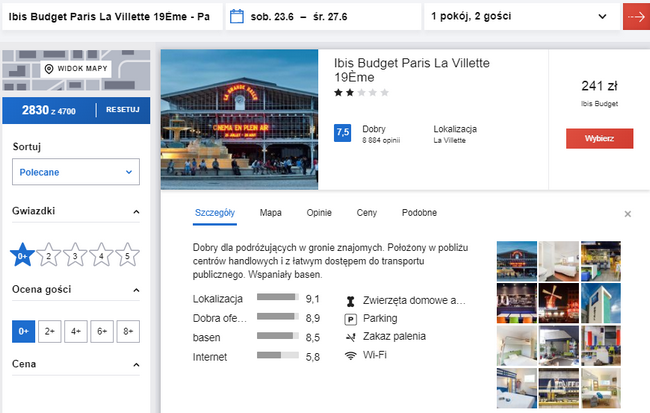
Task: Select guest rating 6+ filter
Action: coord(102,331)
